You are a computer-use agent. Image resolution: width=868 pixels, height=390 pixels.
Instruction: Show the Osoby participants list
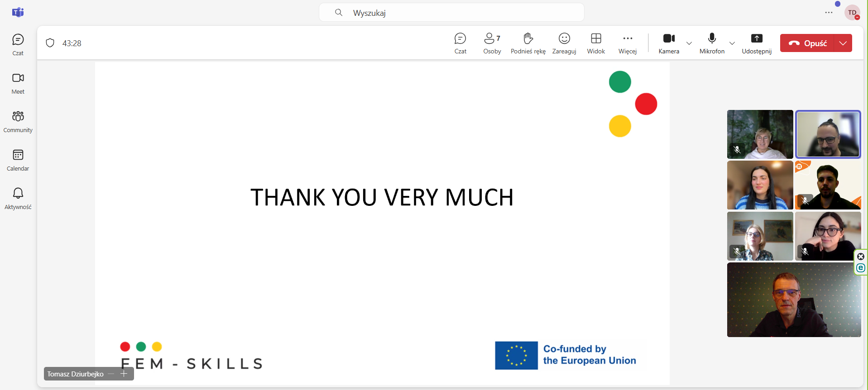tap(492, 43)
